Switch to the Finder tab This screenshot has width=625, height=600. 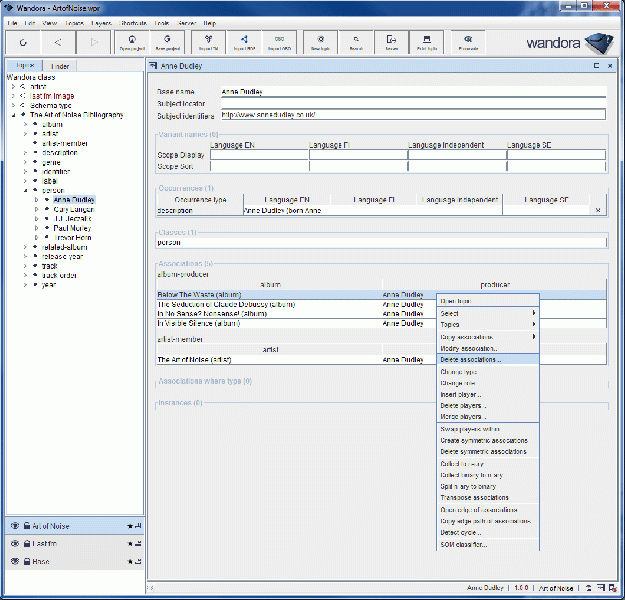point(59,66)
